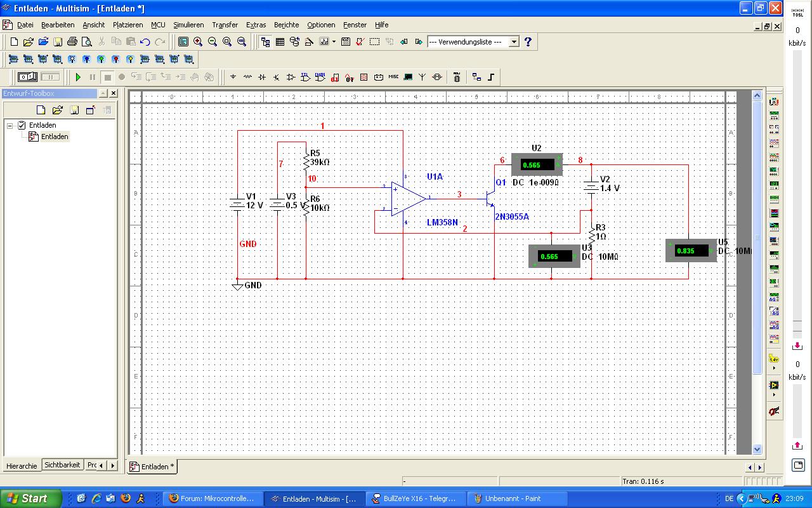Open the Measurement Probe icon in sidebar
Image resolution: width=812 pixels, height=508 pixels.
pos(774,359)
